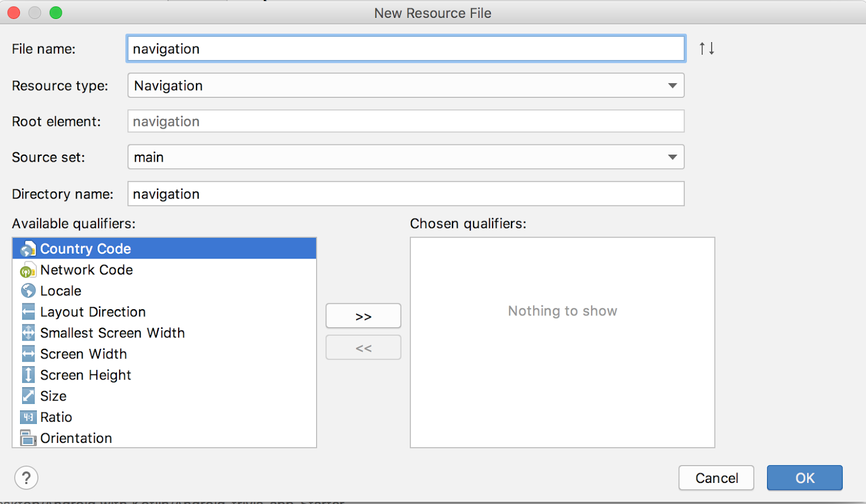Open the help question mark button
The image size is (866, 504).
pyautogui.click(x=26, y=478)
